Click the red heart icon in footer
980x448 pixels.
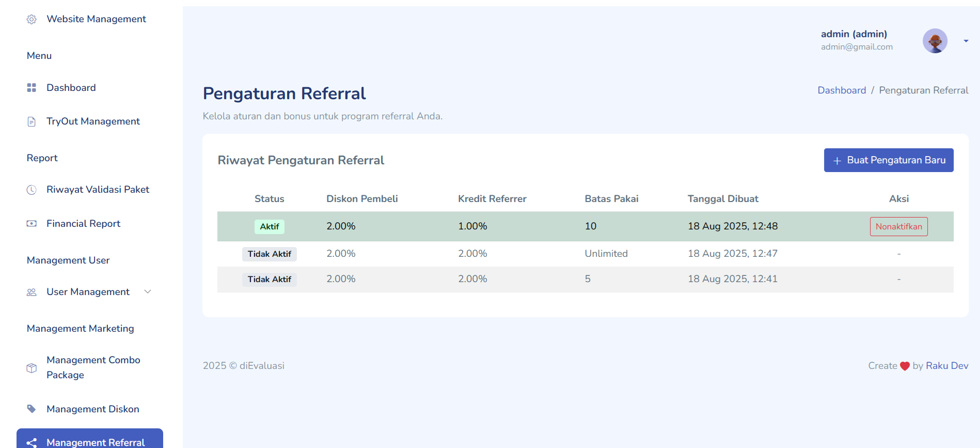tap(905, 366)
